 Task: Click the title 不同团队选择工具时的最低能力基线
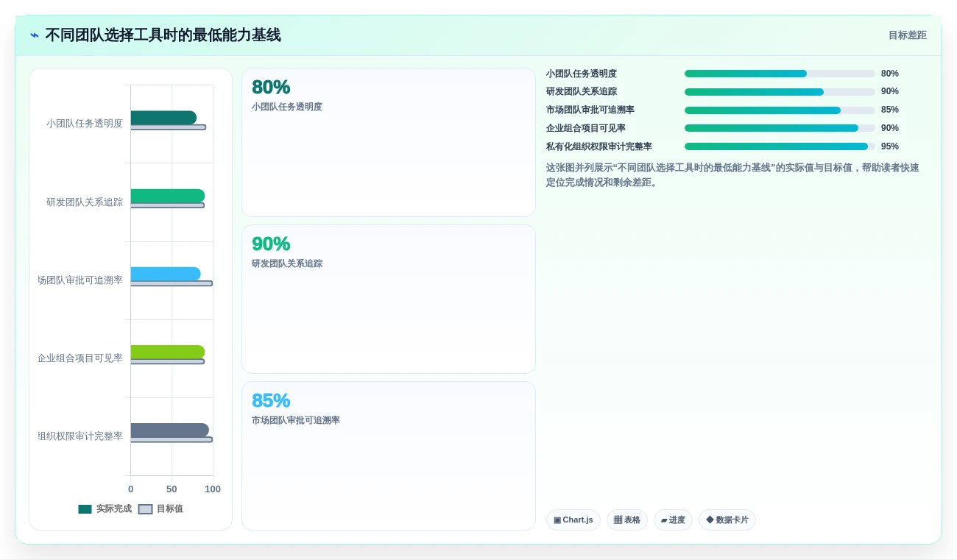pyautogui.click(x=163, y=35)
